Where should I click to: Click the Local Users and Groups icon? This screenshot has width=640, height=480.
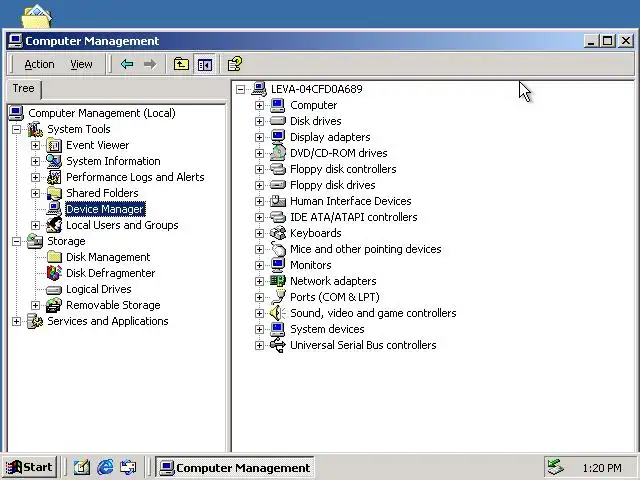pos(54,225)
